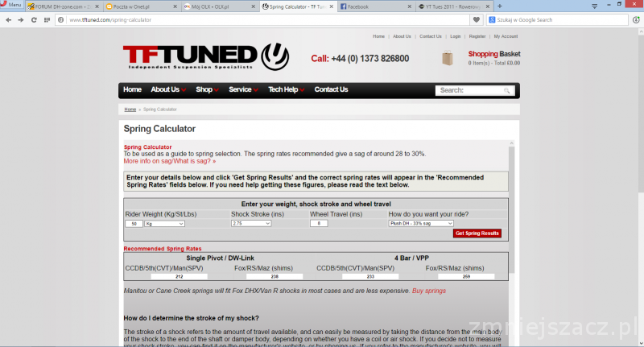This screenshot has height=347, width=644.
Task: Click the Rider Weight value field
Action: (134, 224)
